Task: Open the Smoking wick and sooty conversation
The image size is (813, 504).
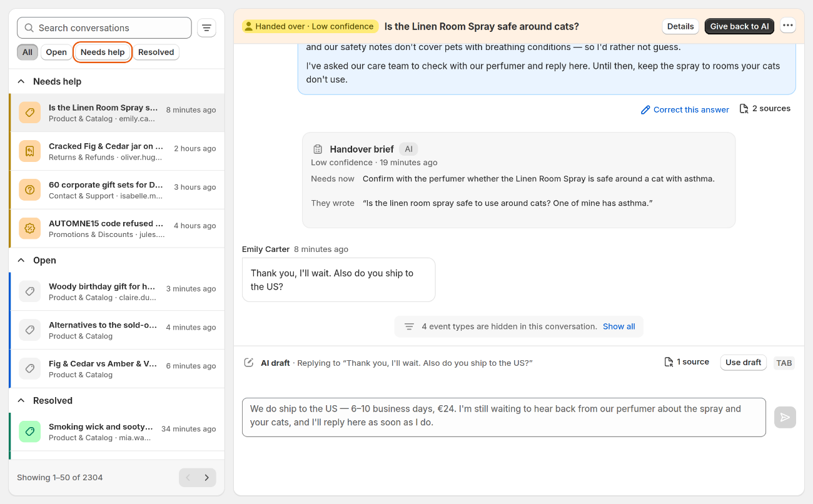Action: pos(117,431)
